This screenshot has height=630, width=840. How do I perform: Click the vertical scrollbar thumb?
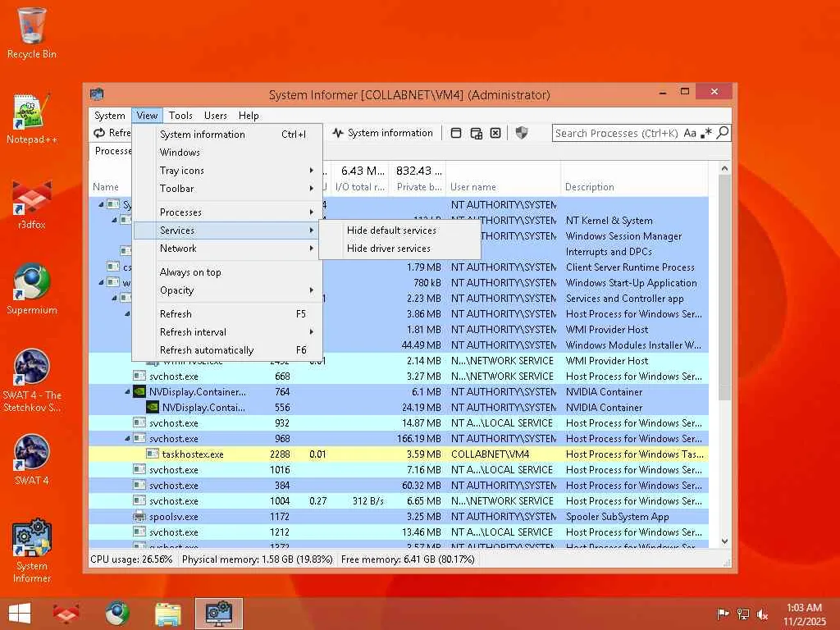(724, 288)
